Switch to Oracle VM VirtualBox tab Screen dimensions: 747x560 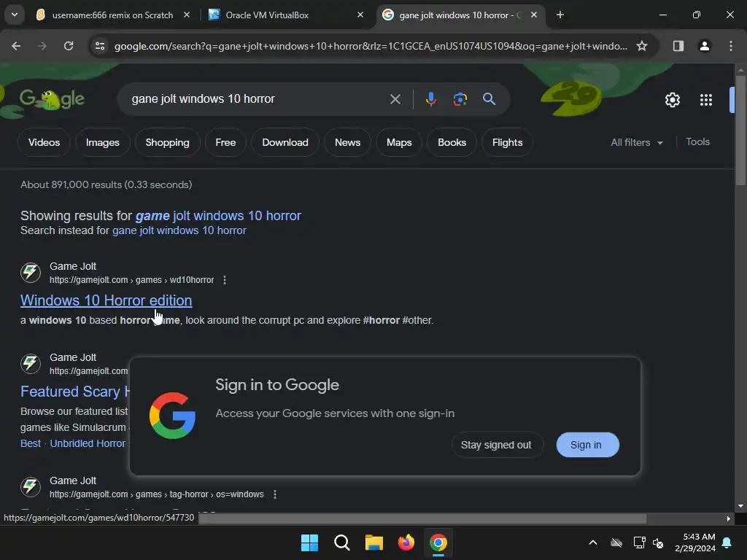267,15
